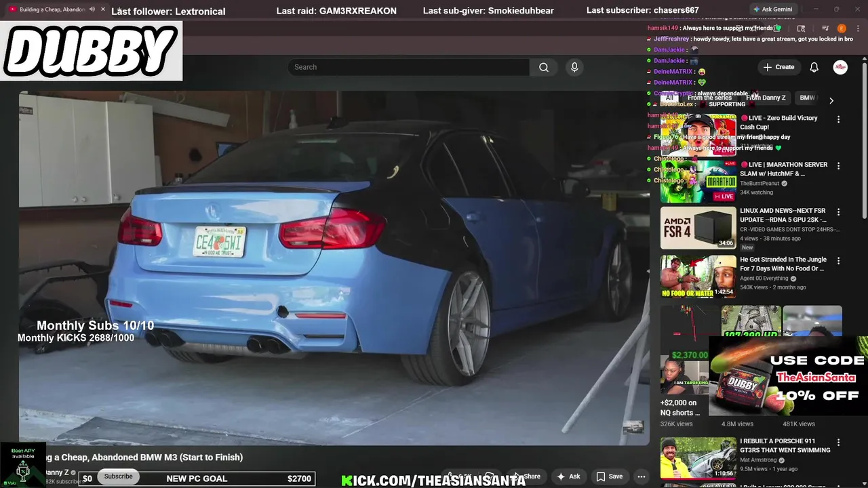The height and width of the screenshot is (488, 868).
Task: Click the Subscribe button
Action: point(119,476)
